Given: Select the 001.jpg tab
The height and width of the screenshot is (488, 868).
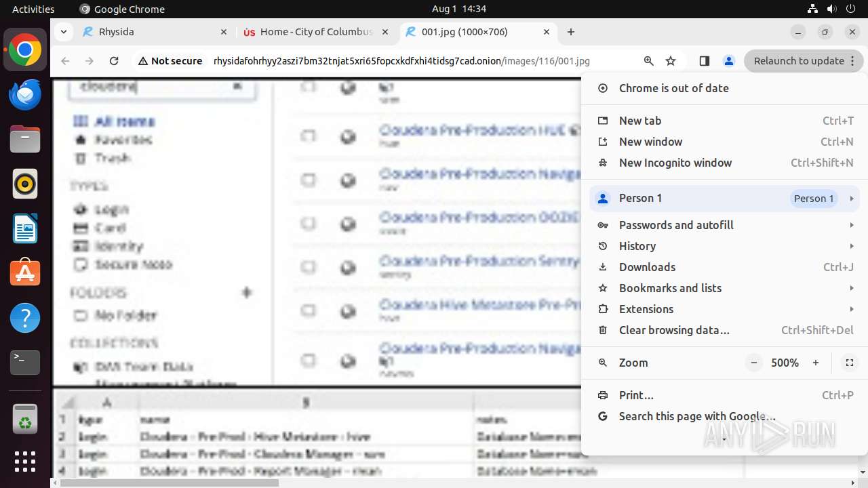Looking at the screenshot, I should click(477, 32).
